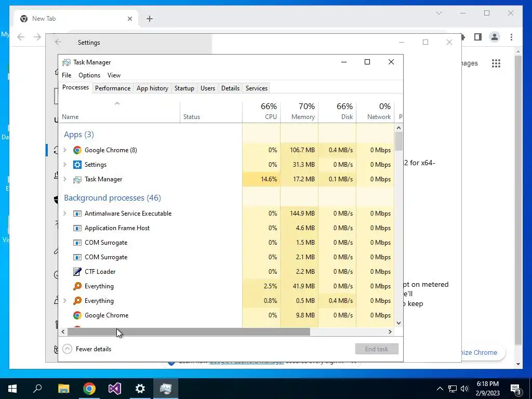This screenshot has width=532, height=399.
Task: Click the clock showing 6:18 PM
Action: pyautogui.click(x=487, y=384)
